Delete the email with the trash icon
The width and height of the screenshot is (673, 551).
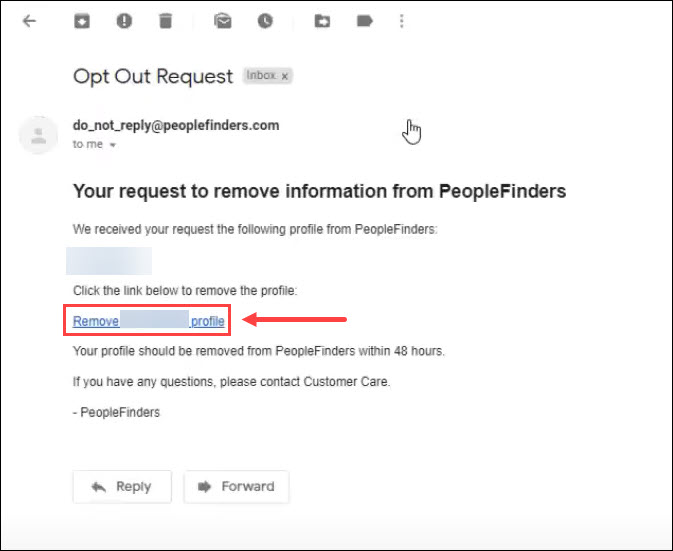(x=166, y=21)
